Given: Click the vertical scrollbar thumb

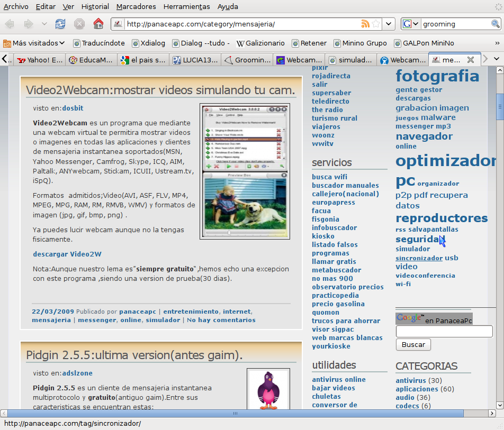Looking at the screenshot, I should 500,107.
